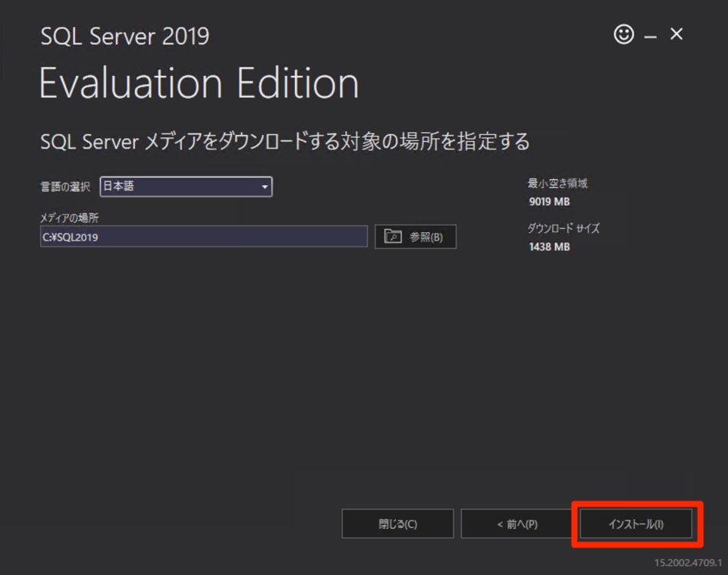Click the 言語の選択 label
Image resolution: width=728 pixels, height=575 pixels.
(65, 187)
